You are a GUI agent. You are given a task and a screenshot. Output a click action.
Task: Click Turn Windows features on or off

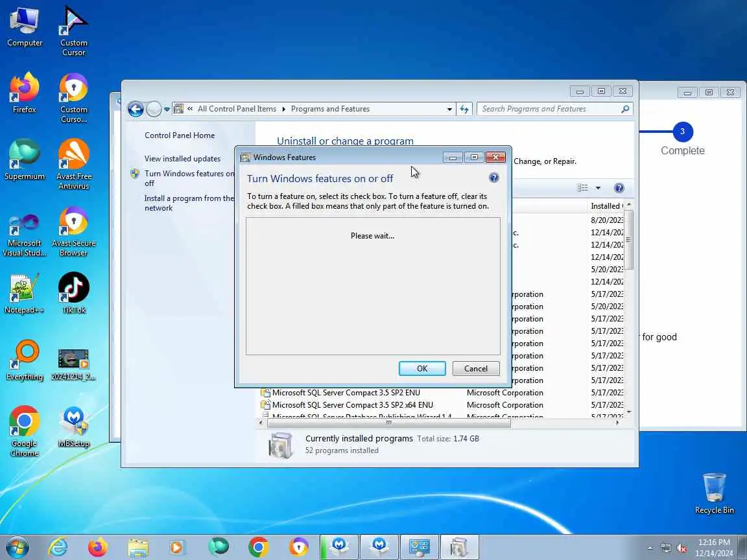(189, 178)
